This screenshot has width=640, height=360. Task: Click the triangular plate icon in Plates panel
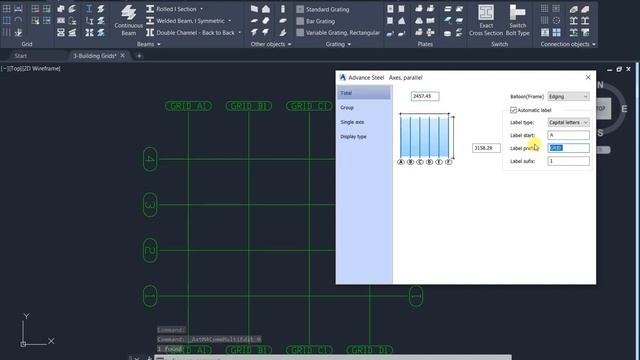pyautogui.click(x=402, y=20)
